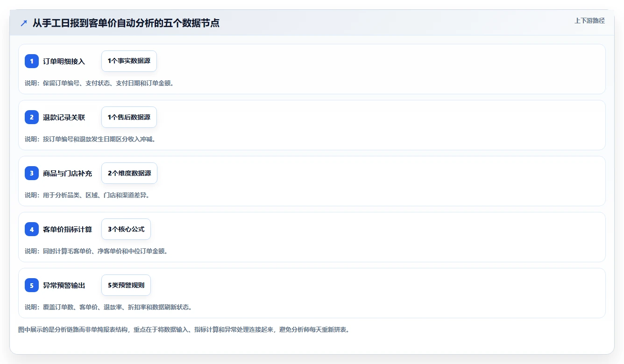624x364 pixels.
Task: Click the 3个核心公式 tag
Action: coord(126,229)
